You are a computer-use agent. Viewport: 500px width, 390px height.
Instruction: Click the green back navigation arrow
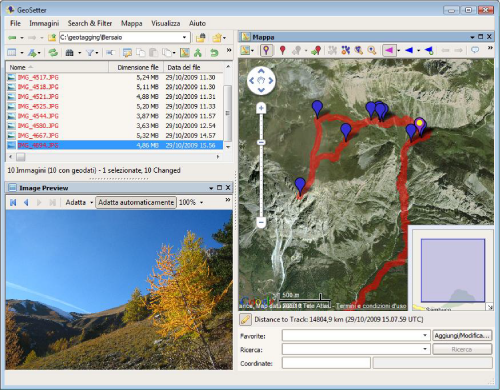point(12,38)
